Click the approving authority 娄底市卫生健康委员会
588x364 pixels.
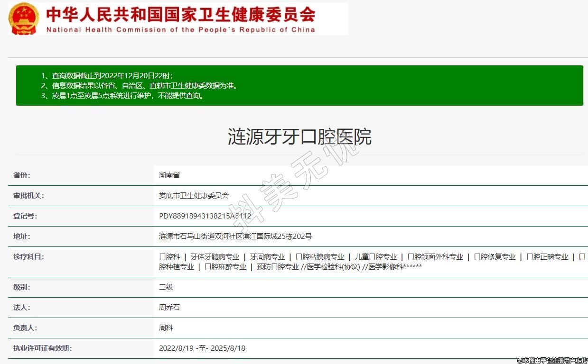pos(194,196)
